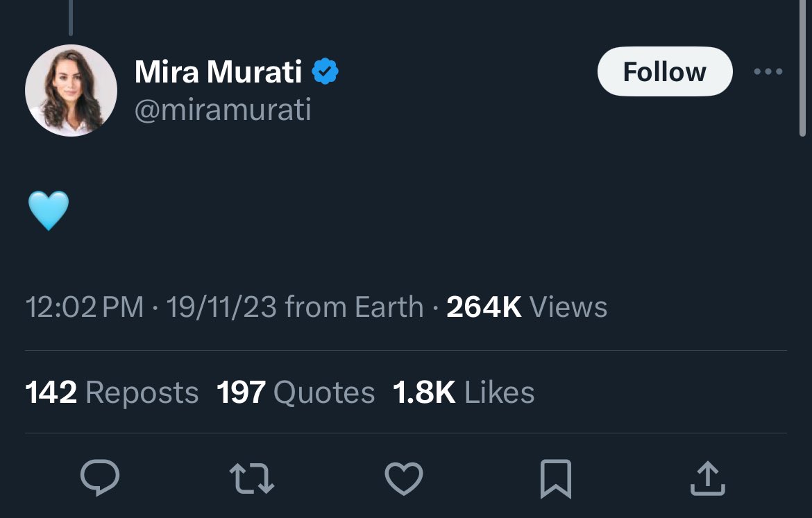Click the Mira Murati display name

[x=218, y=71]
